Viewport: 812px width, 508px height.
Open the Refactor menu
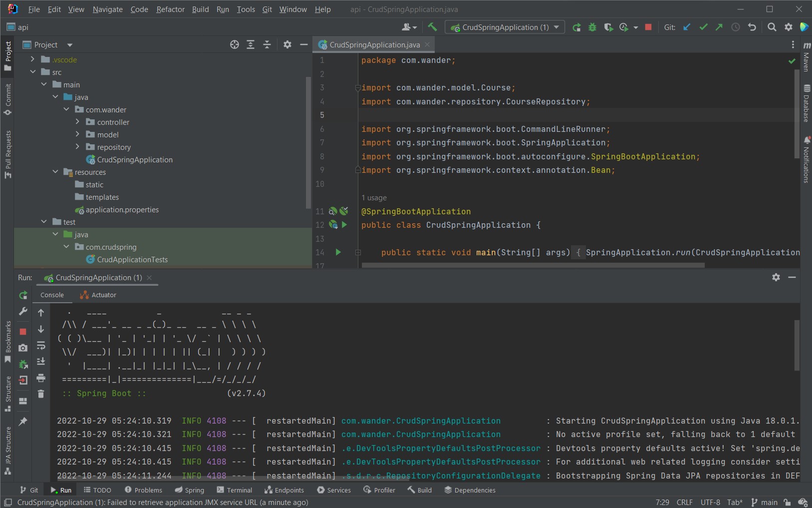click(170, 9)
